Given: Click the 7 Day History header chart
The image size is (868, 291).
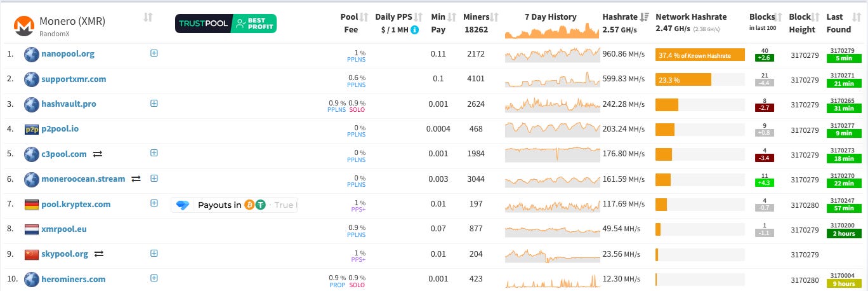Looking at the screenshot, I should (551, 30).
